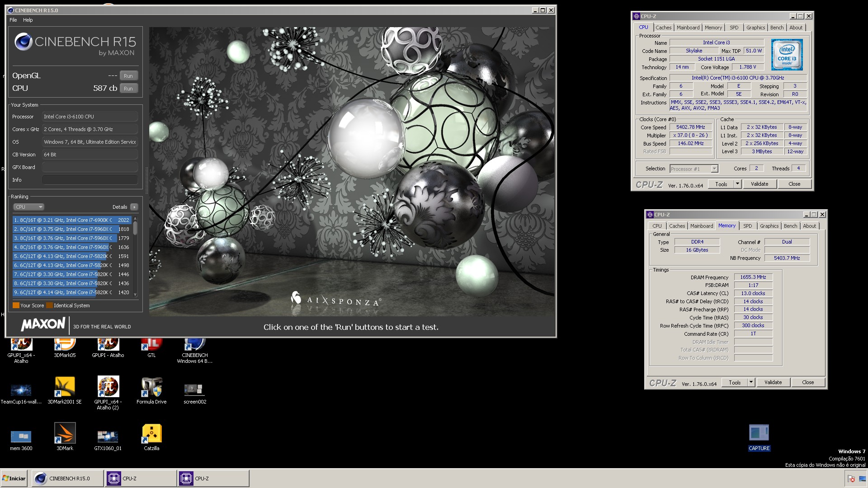Image resolution: width=868 pixels, height=488 pixels.
Task: Switch to the first CPU-Z taskbar item
Action: pos(141,479)
